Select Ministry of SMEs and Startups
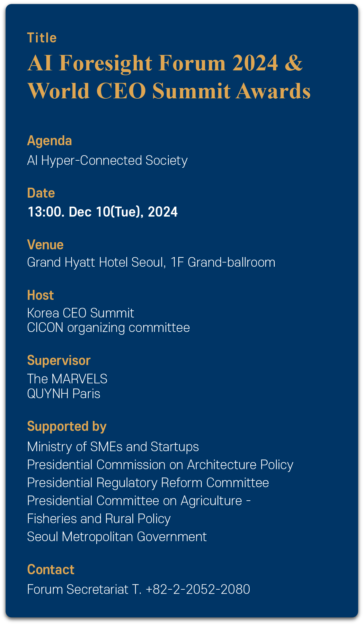364x625 pixels. click(x=113, y=447)
